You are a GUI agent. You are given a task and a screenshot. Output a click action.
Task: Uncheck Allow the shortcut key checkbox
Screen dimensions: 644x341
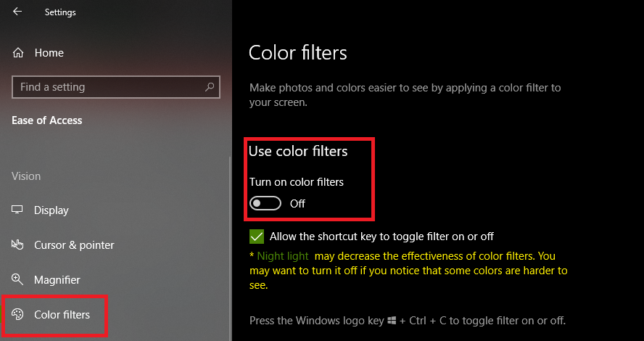pos(257,237)
